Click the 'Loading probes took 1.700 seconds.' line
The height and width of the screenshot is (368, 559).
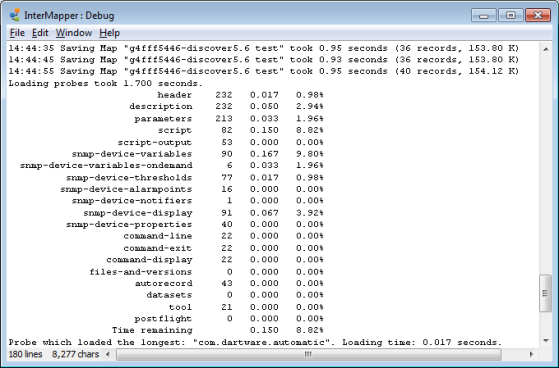pos(106,83)
